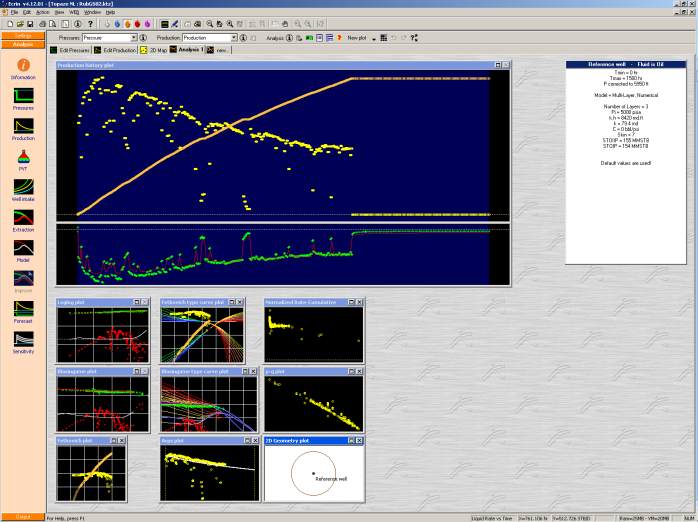Expand the Pressures dropdown
The width and height of the screenshot is (698, 522).
[132, 37]
